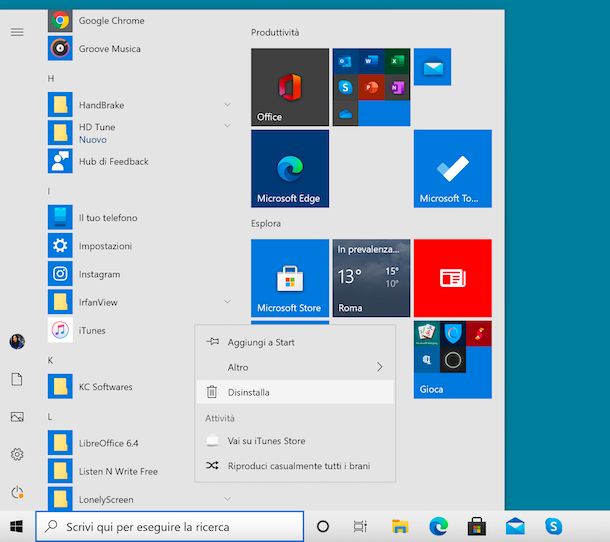
Task: Open the LibreOffice 6.4 folder
Action: click(121, 443)
